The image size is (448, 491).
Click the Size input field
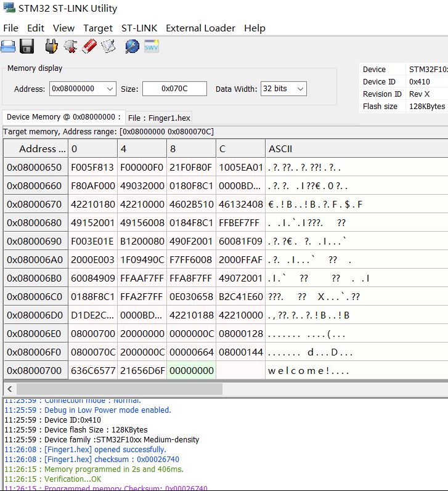174,89
